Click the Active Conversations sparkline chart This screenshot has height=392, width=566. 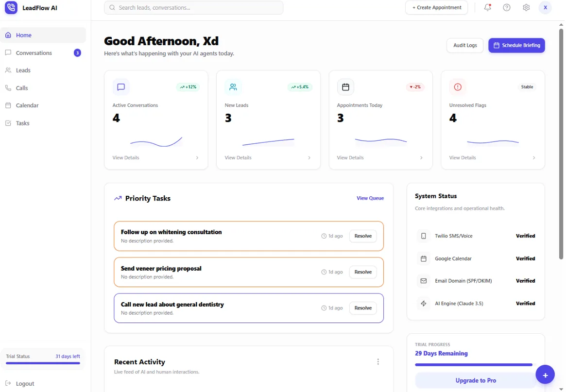point(156,142)
